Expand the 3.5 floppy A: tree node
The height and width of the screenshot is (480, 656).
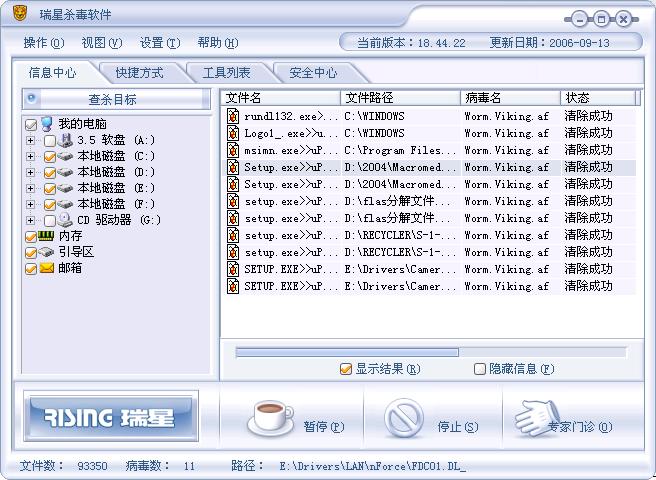[30, 141]
